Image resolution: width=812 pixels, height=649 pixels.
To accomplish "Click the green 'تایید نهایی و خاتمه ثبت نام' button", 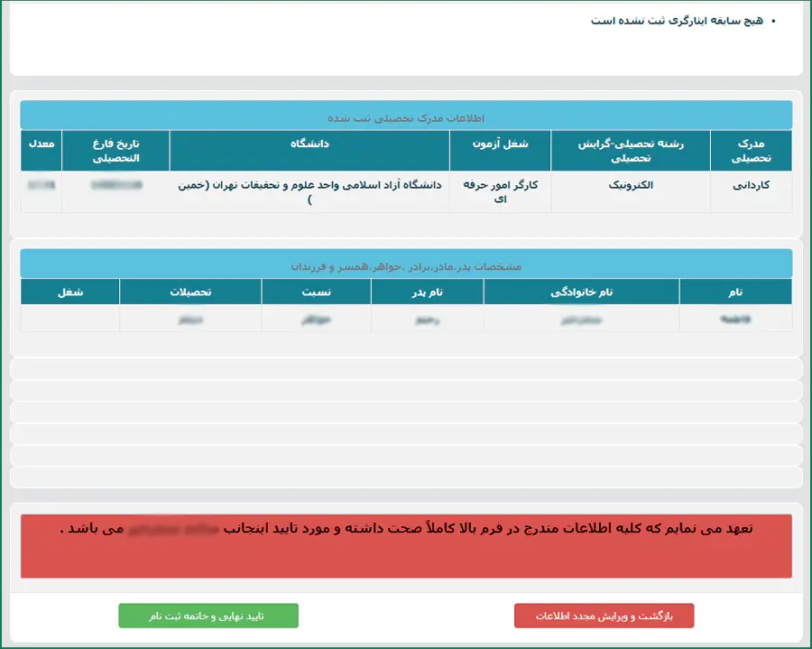I will pos(208,616).
